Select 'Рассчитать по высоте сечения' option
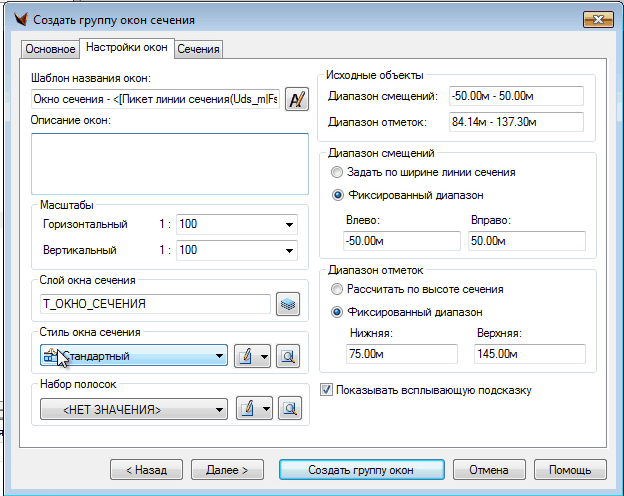 coord(336,289)
